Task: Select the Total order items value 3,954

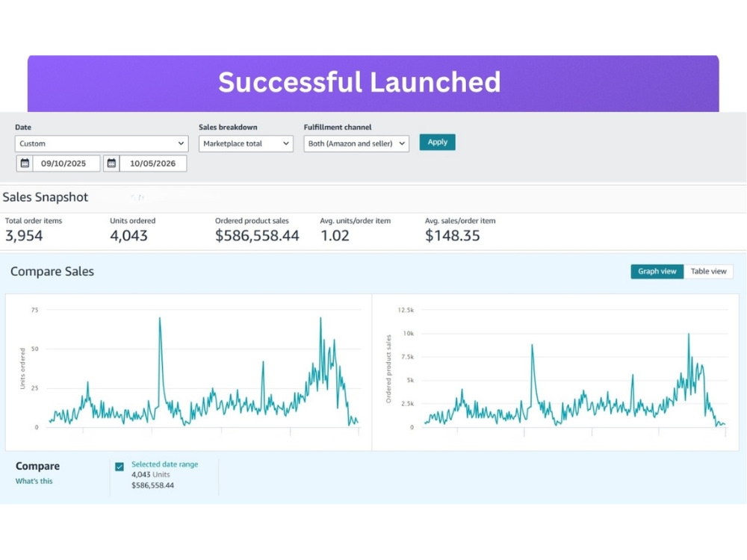Action: click(x=24, y=236)
